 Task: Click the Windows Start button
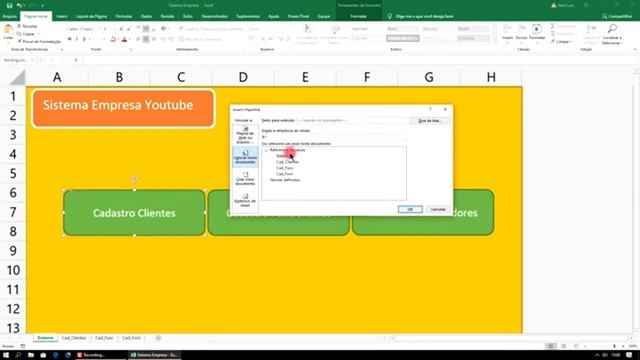[x=6, y=355]
